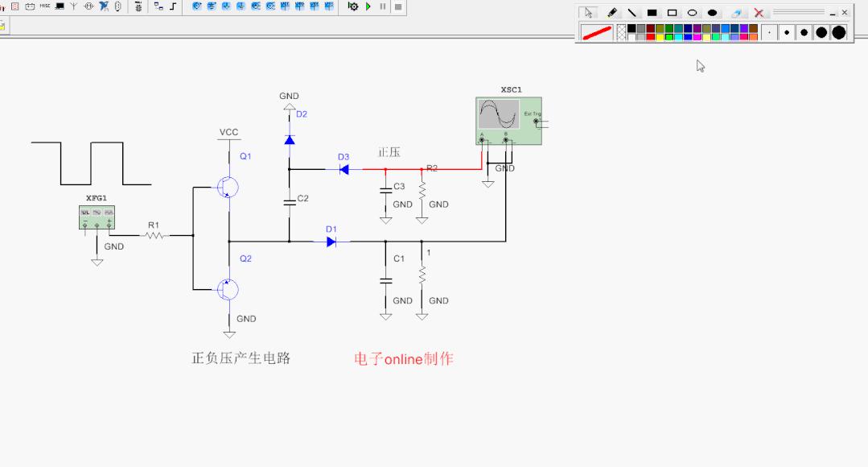Pause the running simulation
The image size is (868, 467).
coord(383,6)
